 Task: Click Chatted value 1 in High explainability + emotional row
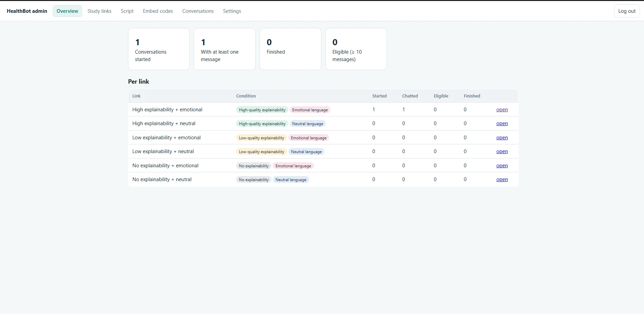tap(404, 110)
